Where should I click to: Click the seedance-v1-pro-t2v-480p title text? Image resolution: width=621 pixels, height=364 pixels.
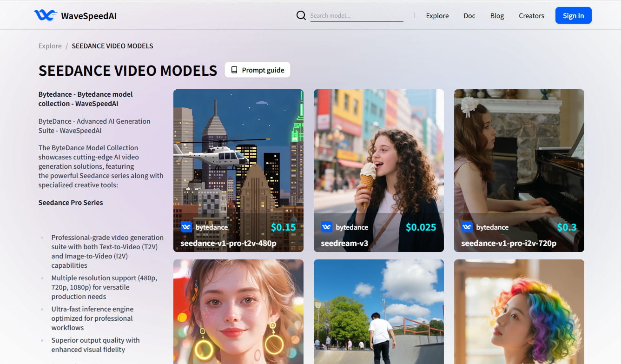228,243
